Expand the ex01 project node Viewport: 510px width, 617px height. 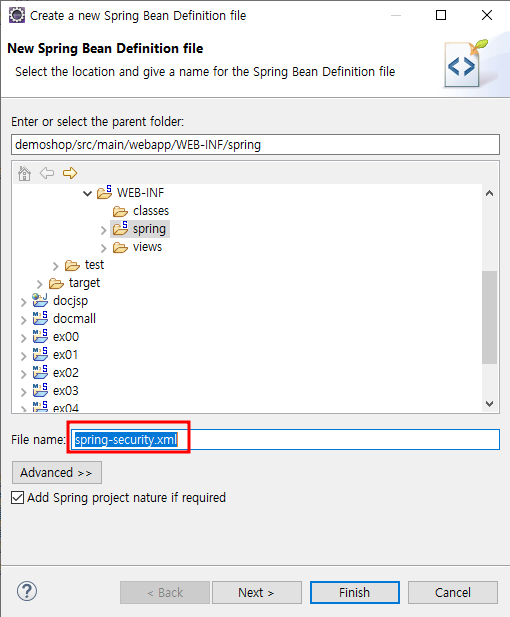(x=24, y=356)
